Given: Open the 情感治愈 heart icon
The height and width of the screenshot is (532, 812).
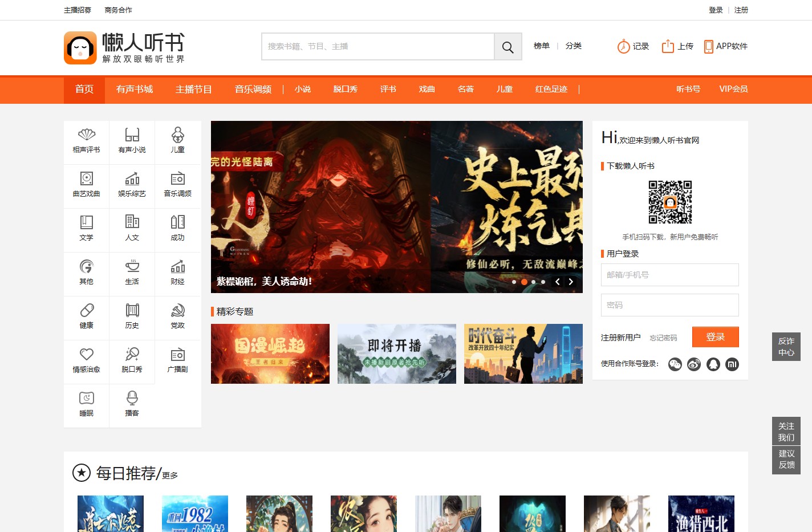Looking at the screenshot, I should (87, 355).
